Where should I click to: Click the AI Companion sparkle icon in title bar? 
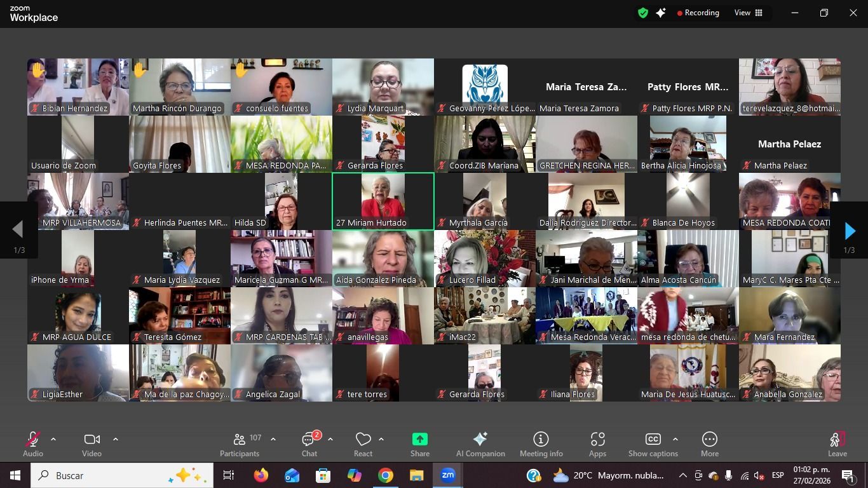coord(661,13)
